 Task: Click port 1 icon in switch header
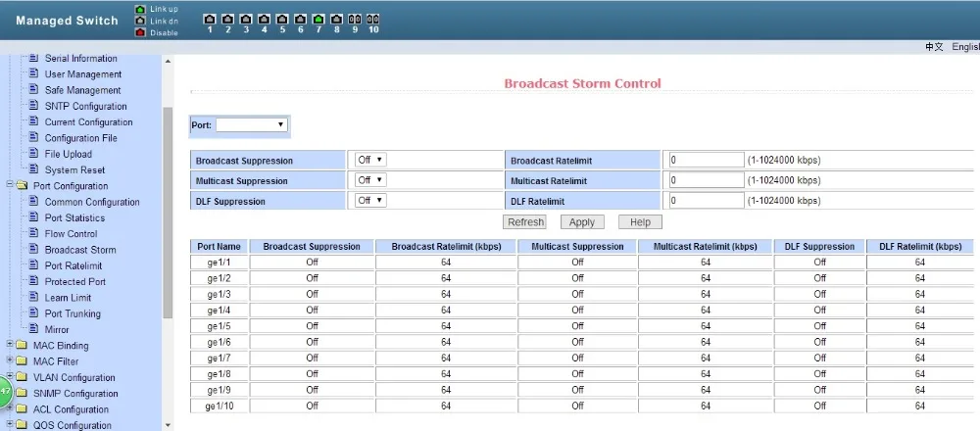click(x=210, y=20)
